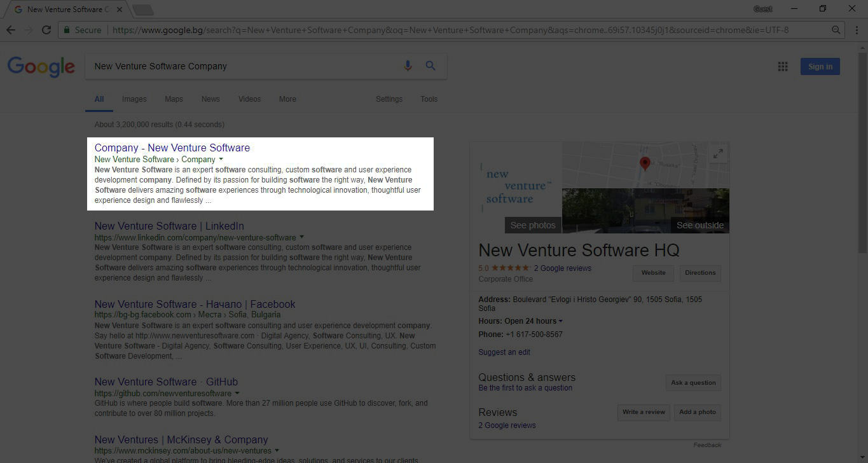Open New Venture Software | LinkedIn result

tap(169, 226)
